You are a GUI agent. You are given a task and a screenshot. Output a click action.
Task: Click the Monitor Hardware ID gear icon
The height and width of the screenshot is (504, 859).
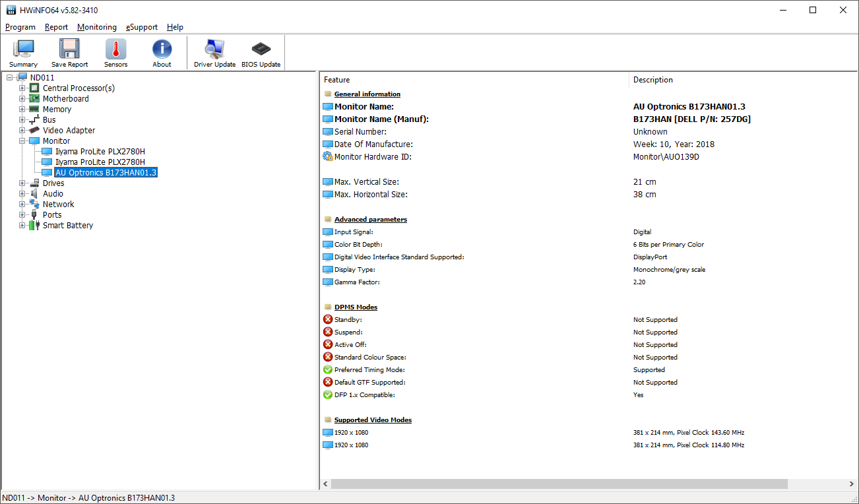point(328,156)
